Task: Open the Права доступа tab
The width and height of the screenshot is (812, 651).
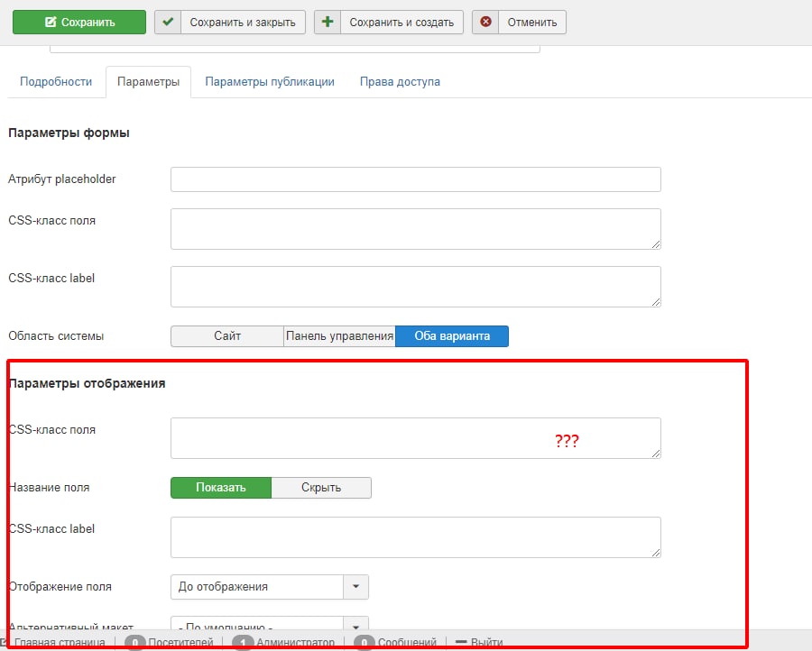Action: [x=400, y=82]
